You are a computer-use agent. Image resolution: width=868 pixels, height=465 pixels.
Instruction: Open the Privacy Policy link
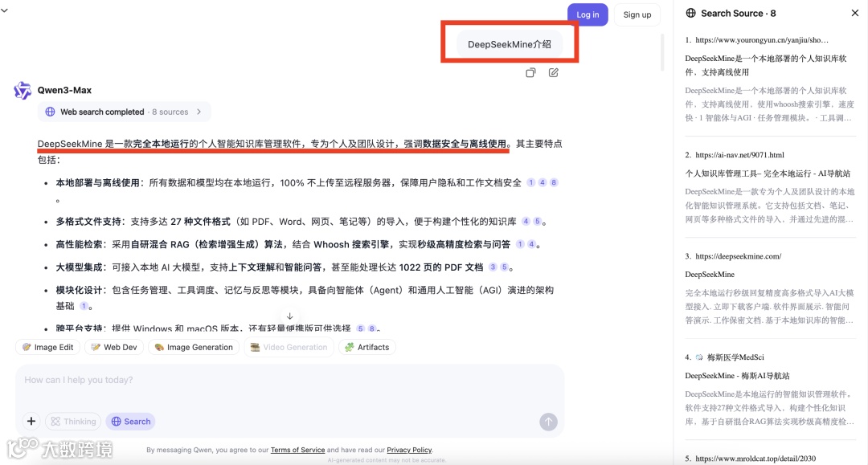click(x=409, y=450)
